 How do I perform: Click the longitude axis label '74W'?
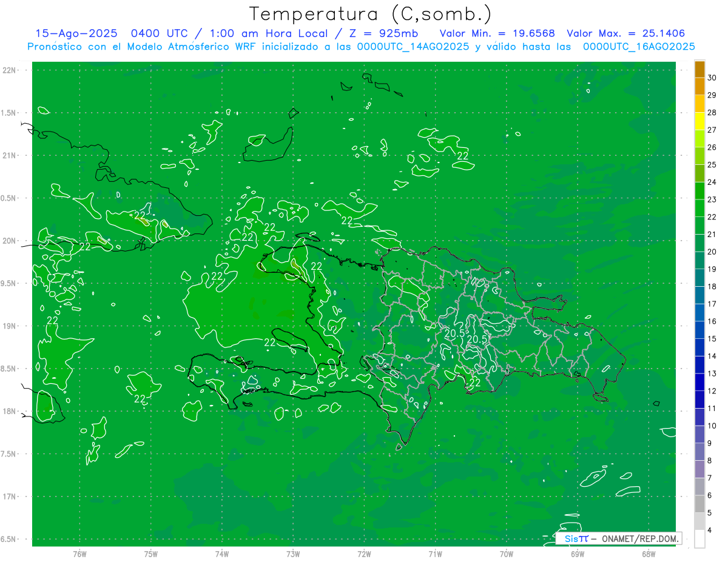click(221, 554)
